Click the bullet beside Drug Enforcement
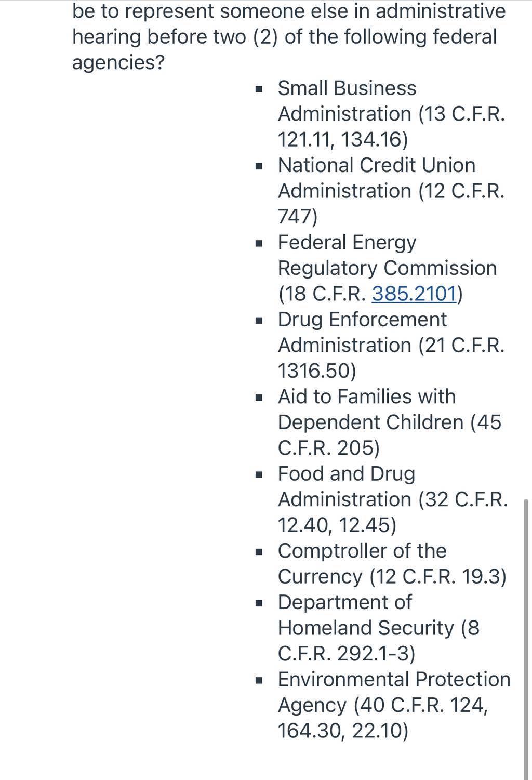The width and height of the screenshot is (532, 780). pos(259,321)
